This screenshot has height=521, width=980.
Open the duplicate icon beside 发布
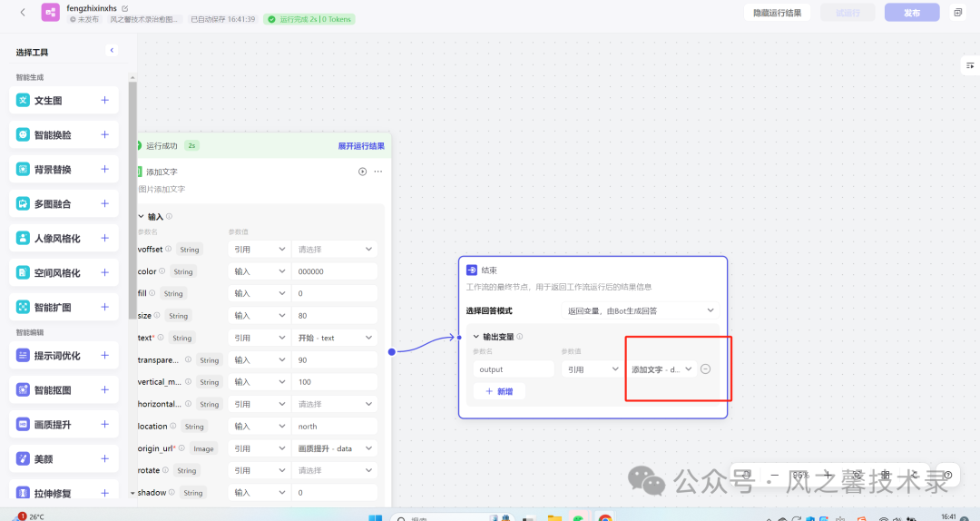click(957, 12)
